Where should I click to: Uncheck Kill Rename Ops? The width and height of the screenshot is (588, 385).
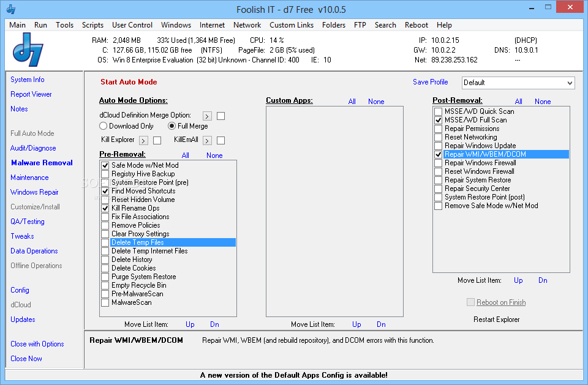(105, 208)
